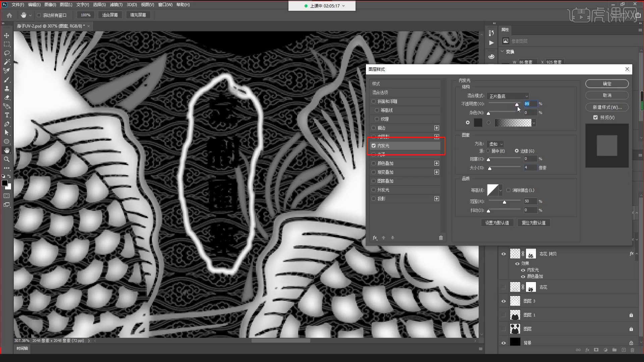Click the 新建样式(W)... button
Screen dimensions: 644x362
(x=607, y=107)
